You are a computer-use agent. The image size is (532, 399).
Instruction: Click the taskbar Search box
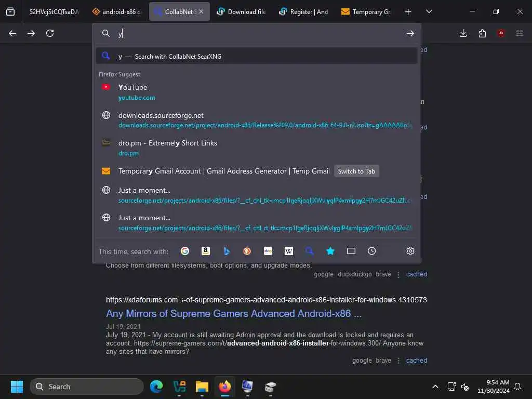pyautogui.click(x=87, y=387)
